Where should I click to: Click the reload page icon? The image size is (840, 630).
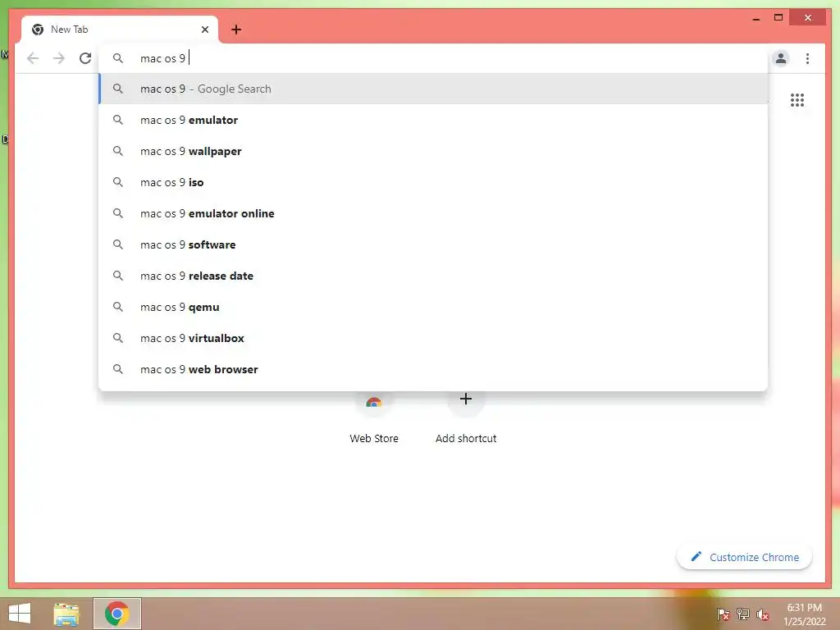coord(85,58)
